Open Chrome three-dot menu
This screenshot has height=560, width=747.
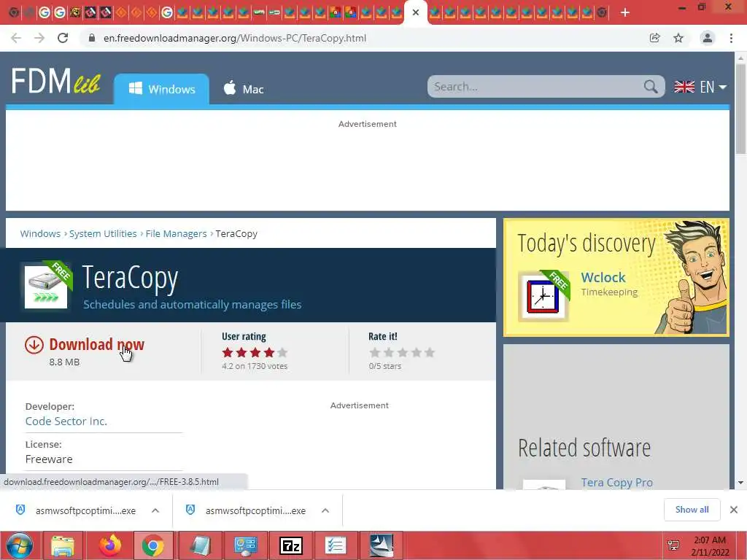click(x=731, y=38)
